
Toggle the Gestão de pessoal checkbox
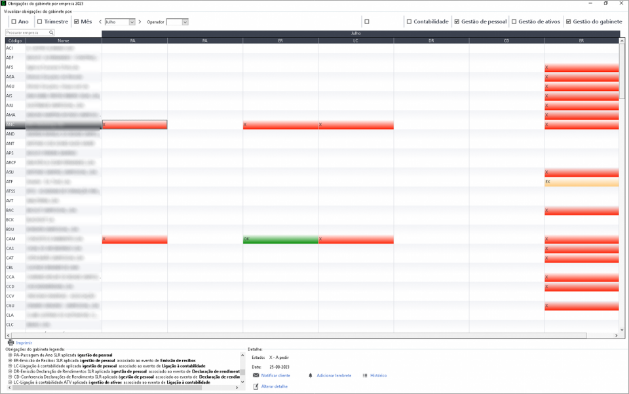point(457,22)
